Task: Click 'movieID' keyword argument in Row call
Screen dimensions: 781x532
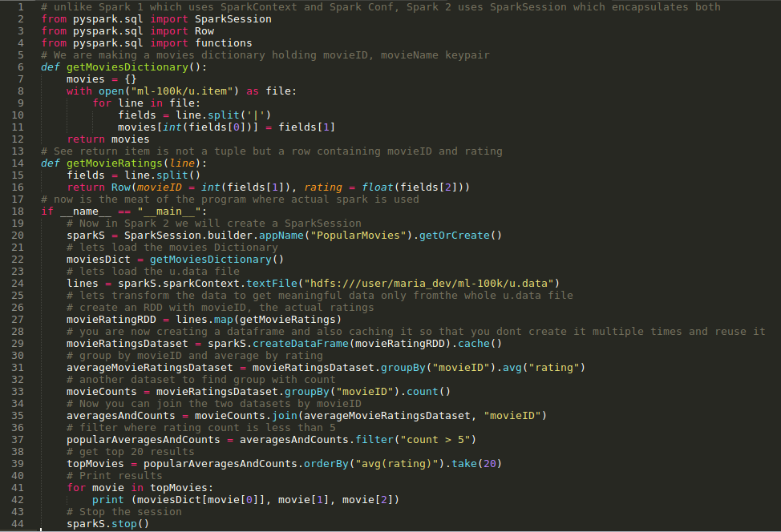Action: (160, 187)
